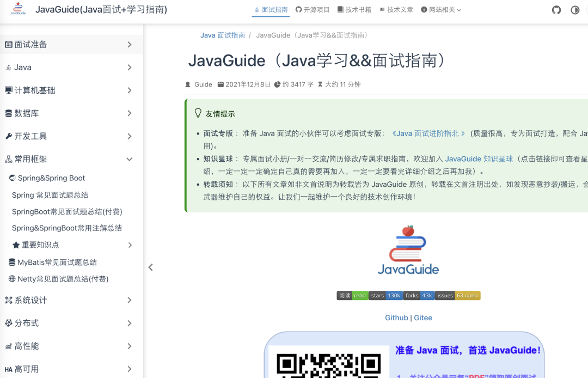Click the monitor icon beside 计算机基础
588x378 pixels.
(x=8, y=90)
